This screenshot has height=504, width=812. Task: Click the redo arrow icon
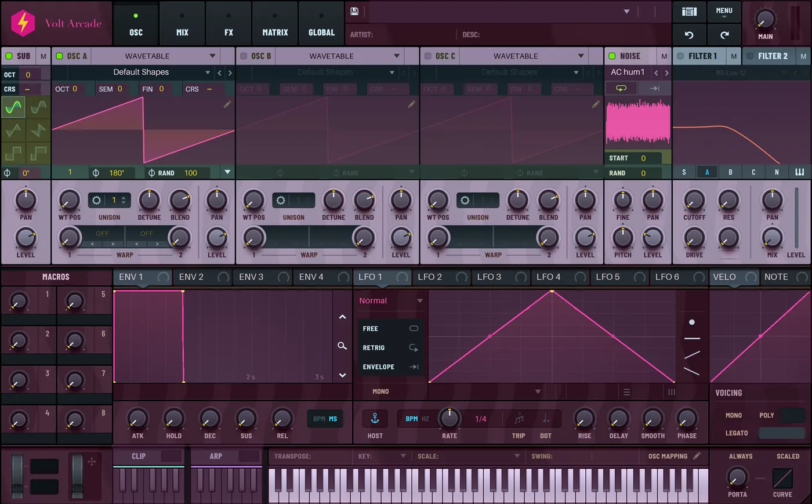[x=724, y=35]
